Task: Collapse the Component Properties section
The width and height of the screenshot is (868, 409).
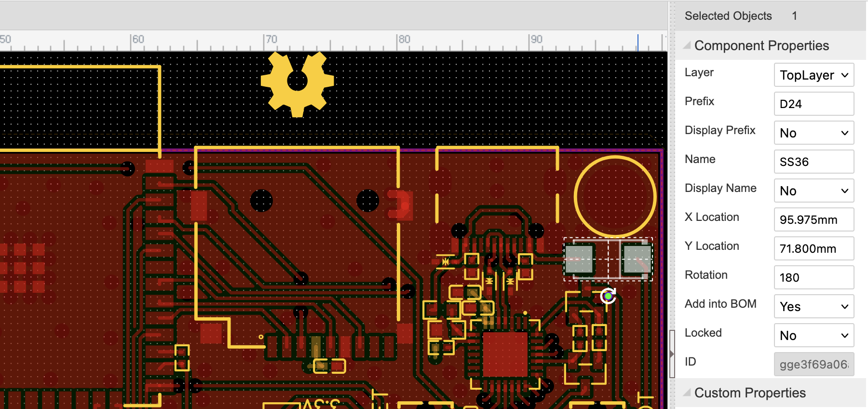Action: point(687,45)
